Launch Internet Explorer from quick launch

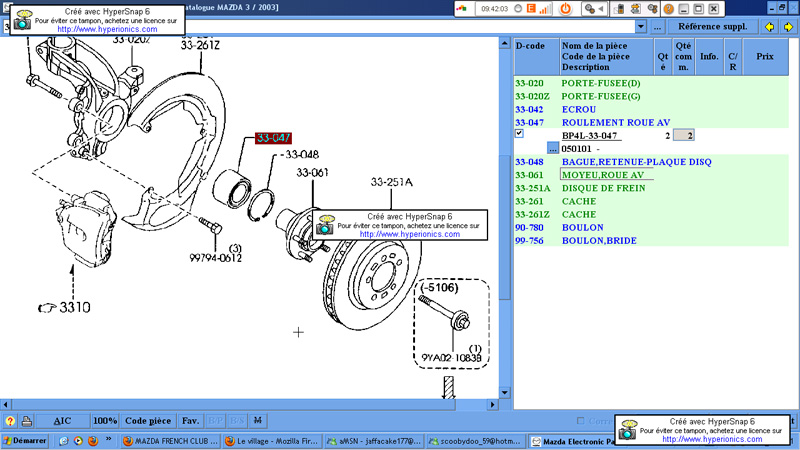coord(63,441)
